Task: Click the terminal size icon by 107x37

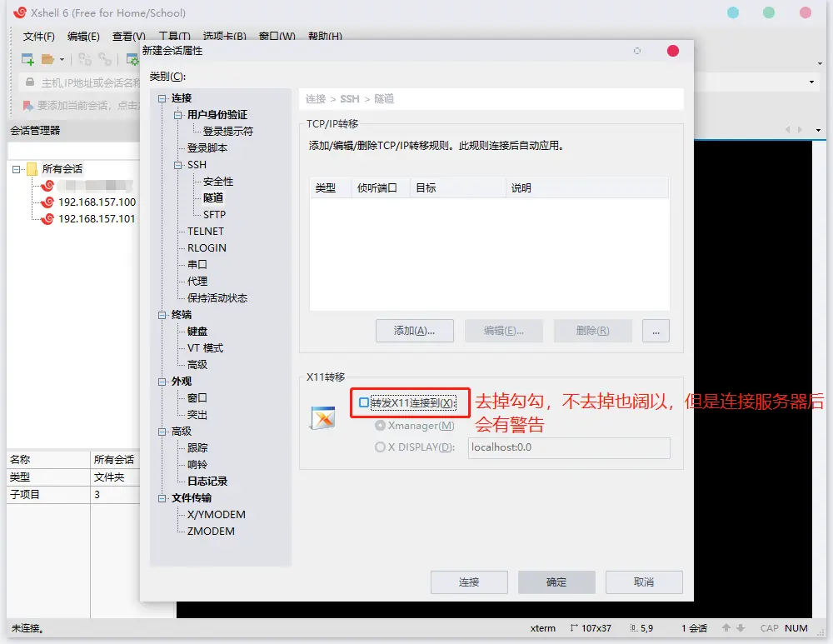Action: [573, 628]
